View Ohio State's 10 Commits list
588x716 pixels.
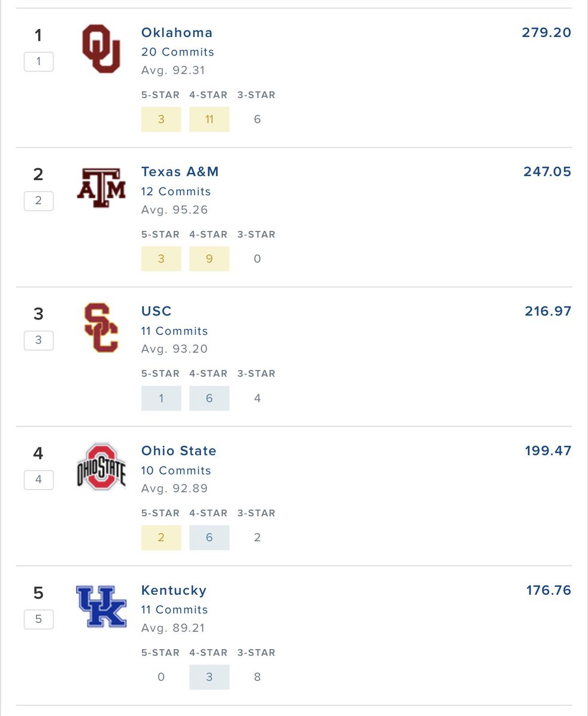point(176,471)
